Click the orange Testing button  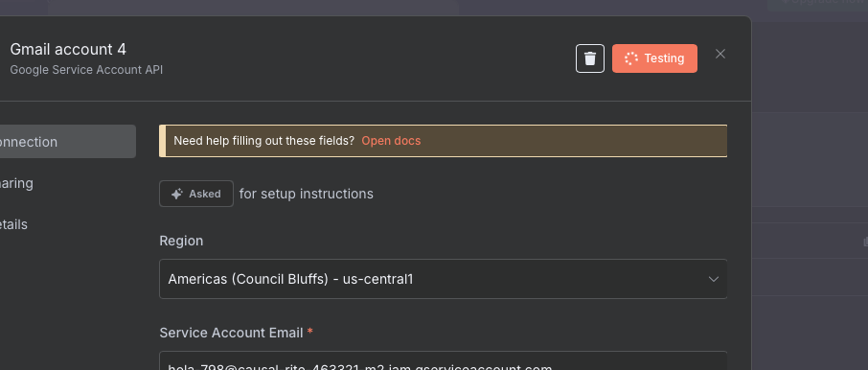(x=654, y=58)
